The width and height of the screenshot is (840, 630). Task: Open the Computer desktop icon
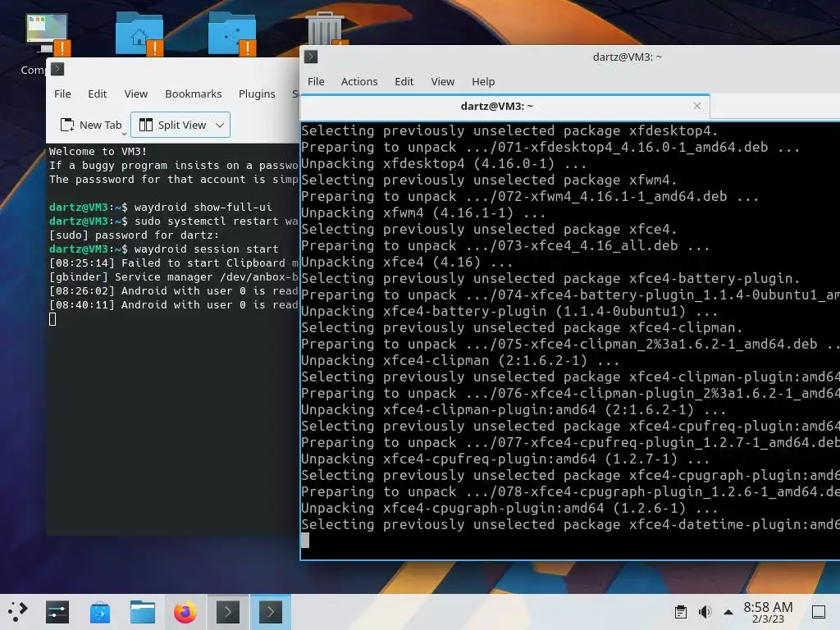[x=47, y=33]
